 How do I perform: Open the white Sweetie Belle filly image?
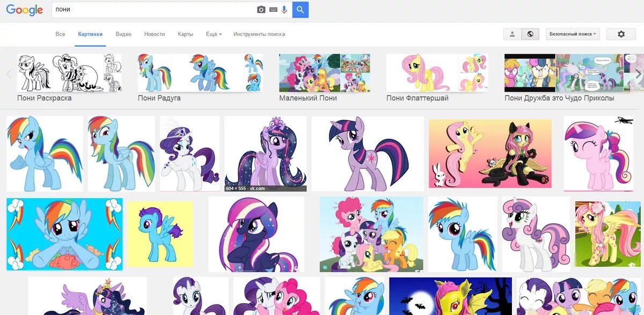[x=536, y=235]
